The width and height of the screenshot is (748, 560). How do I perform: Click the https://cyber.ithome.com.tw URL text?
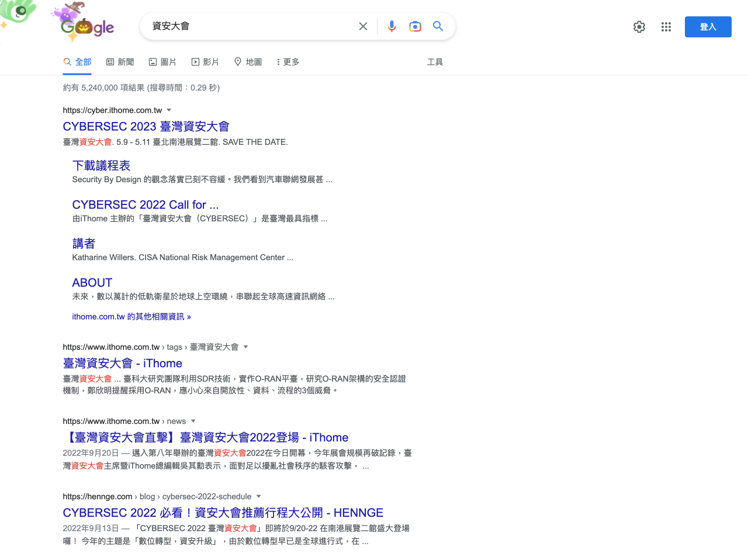112,110
